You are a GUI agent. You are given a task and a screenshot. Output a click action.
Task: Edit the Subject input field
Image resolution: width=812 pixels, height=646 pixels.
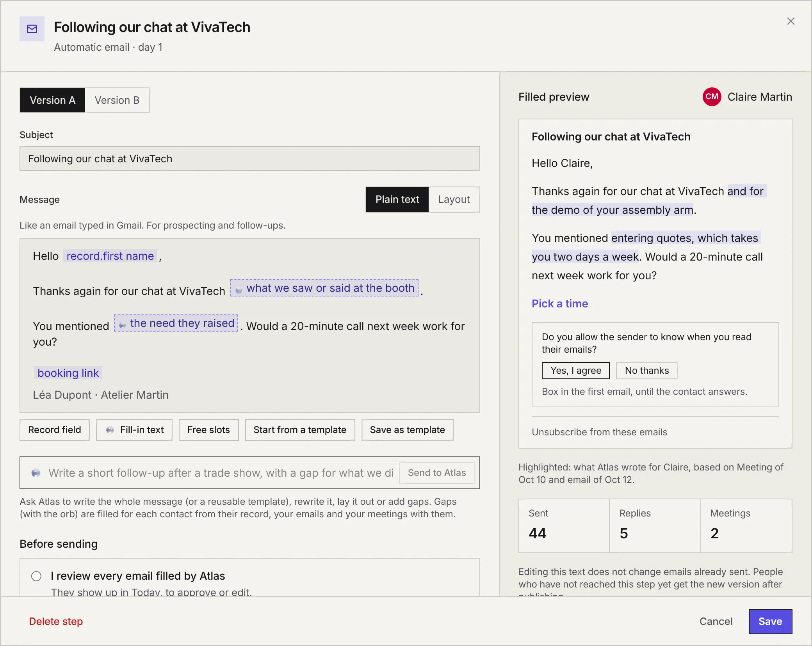point(250,158)
